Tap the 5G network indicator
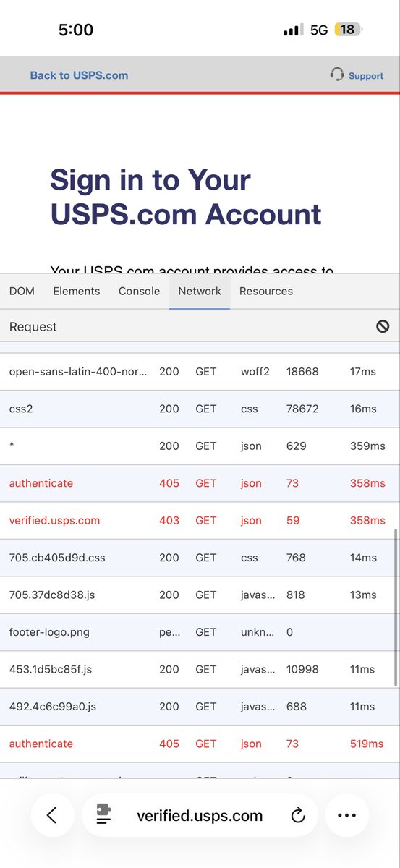This screenshot has height=868, width=400. tap(319, 30)
